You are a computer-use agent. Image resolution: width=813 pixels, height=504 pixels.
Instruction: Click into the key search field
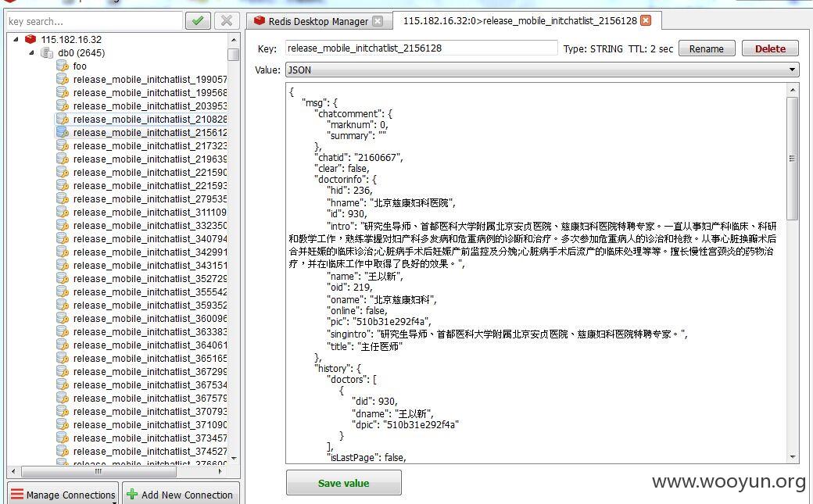click(x=95, y=21)
